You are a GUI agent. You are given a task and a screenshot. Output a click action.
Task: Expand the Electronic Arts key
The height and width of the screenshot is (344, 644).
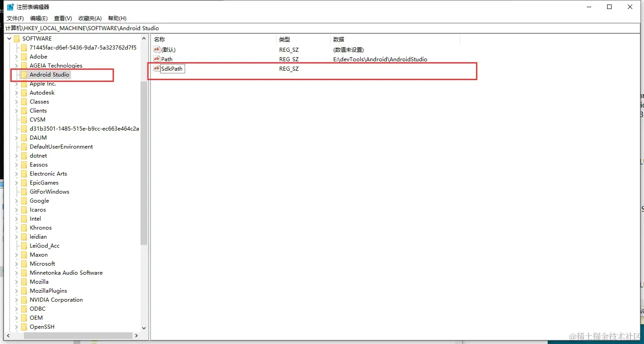tap(17, 174)
